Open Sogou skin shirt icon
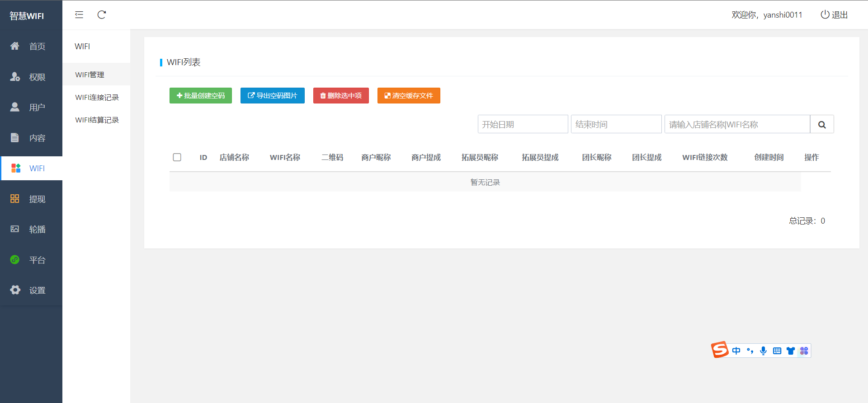The height and width of the screenshot is (403, 868). click(791, 351)
